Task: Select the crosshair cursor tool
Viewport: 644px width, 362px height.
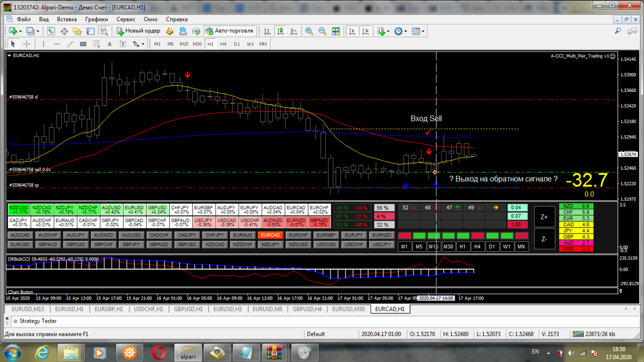Action: tap(26, 44)
